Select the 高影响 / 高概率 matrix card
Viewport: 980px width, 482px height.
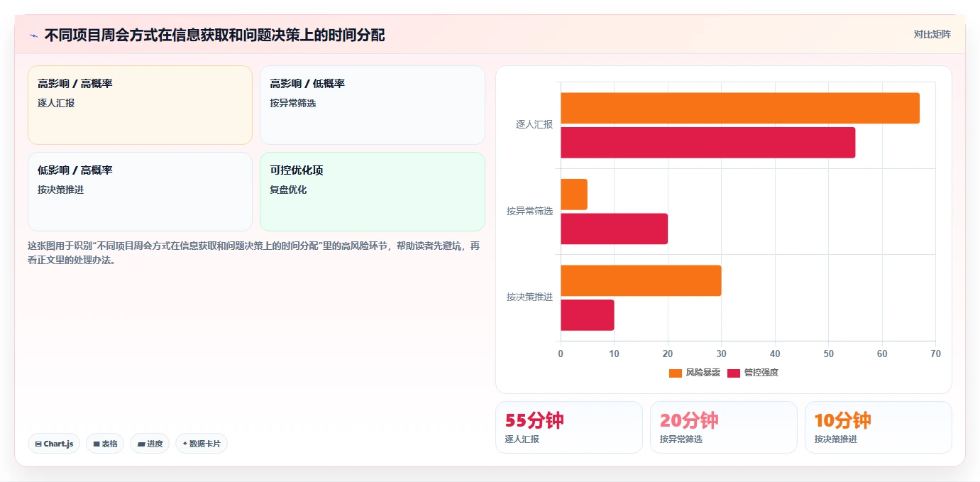[x=140, y=105]
